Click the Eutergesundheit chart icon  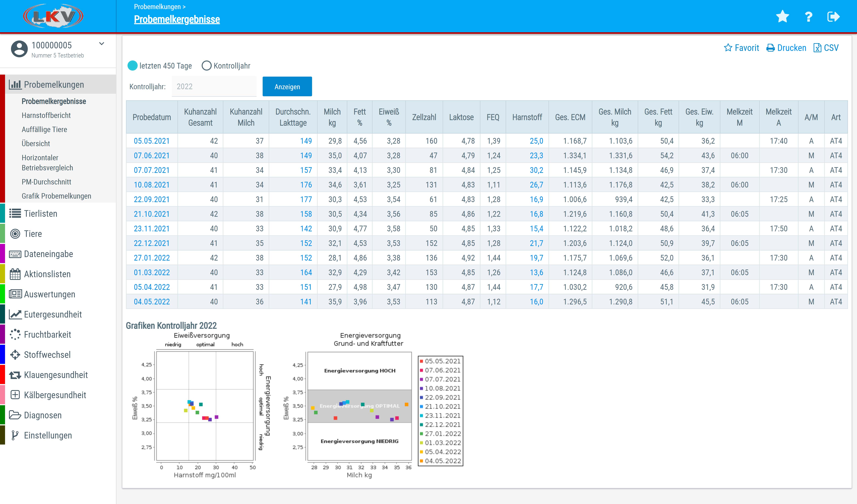pyautogui.click(x=15, y=314)
